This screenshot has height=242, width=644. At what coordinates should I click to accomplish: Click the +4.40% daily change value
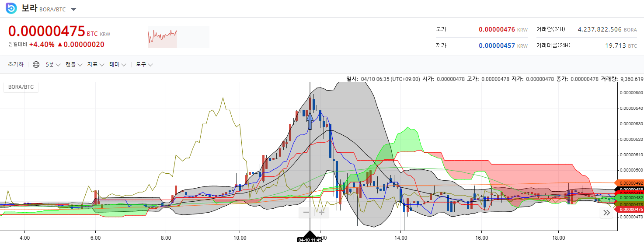coord(42,45)
